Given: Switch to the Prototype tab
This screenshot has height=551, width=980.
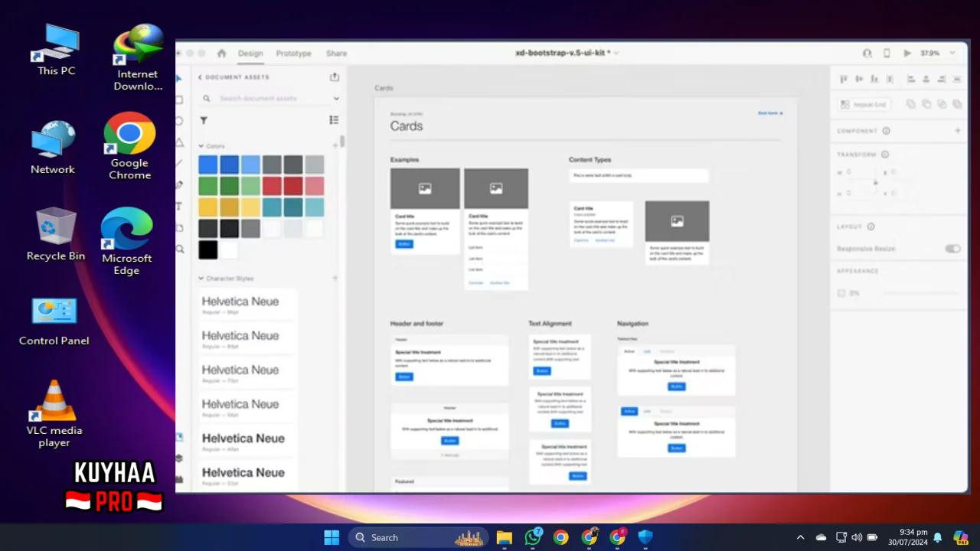Looking at the screenshot, I should coord(293,54).
